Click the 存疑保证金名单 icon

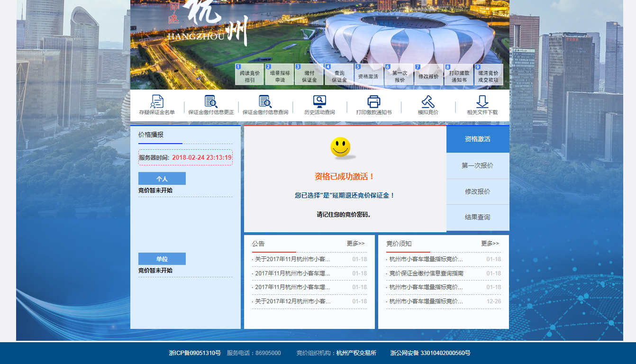(157, 101)
